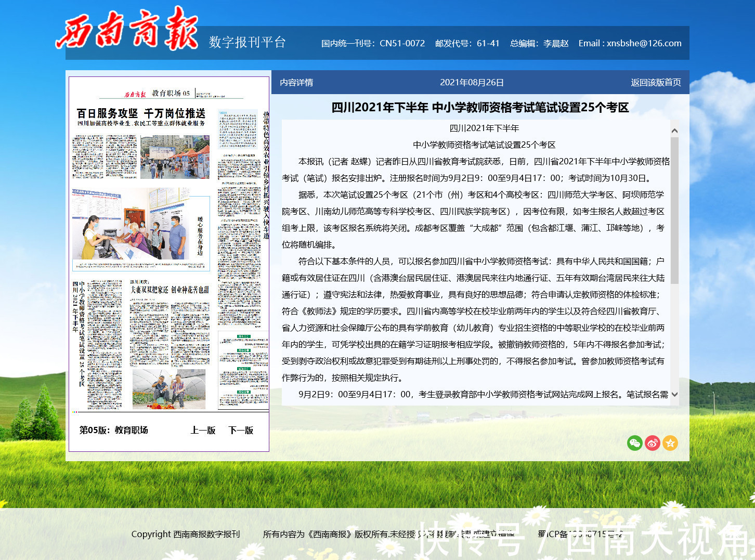Select street fair photo on newspaper page

[x=175, y=157]
